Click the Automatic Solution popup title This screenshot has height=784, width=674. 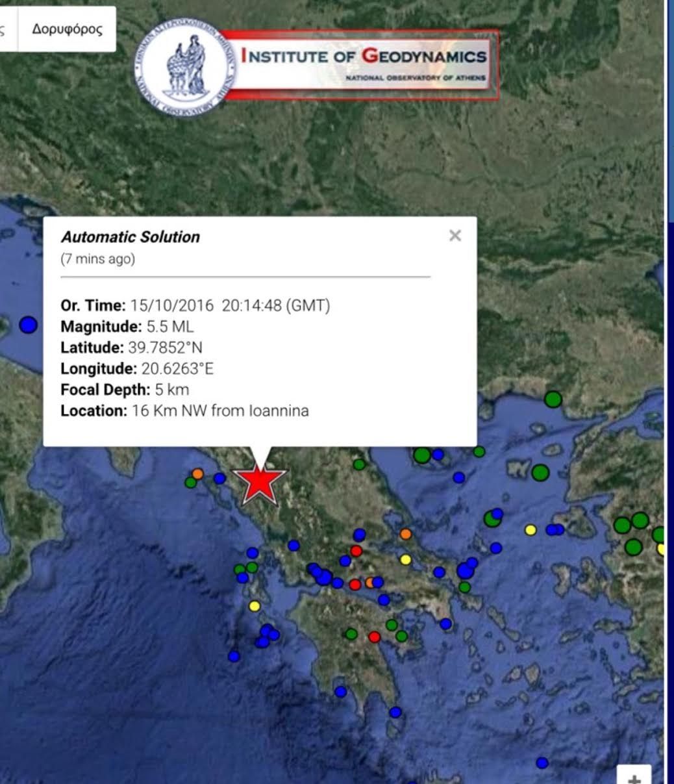click(131, 237)
